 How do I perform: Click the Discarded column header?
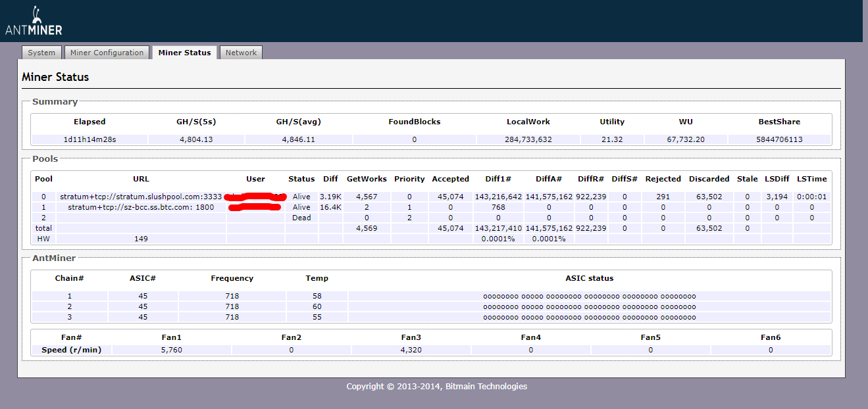coord(709,179)
